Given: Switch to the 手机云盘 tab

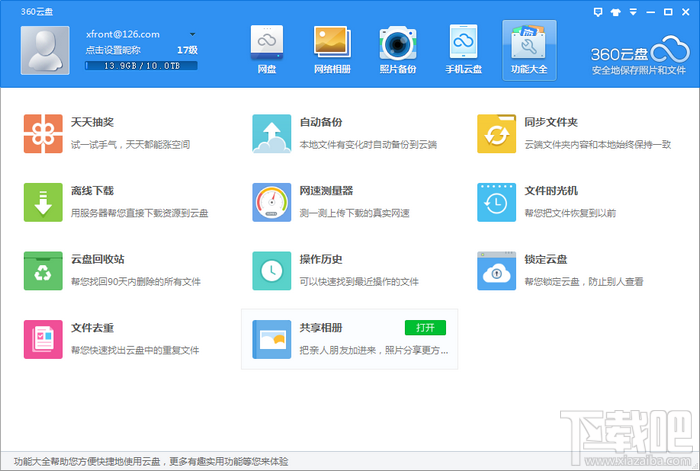Looking at the screenshot, I should [x=463, y=50].
